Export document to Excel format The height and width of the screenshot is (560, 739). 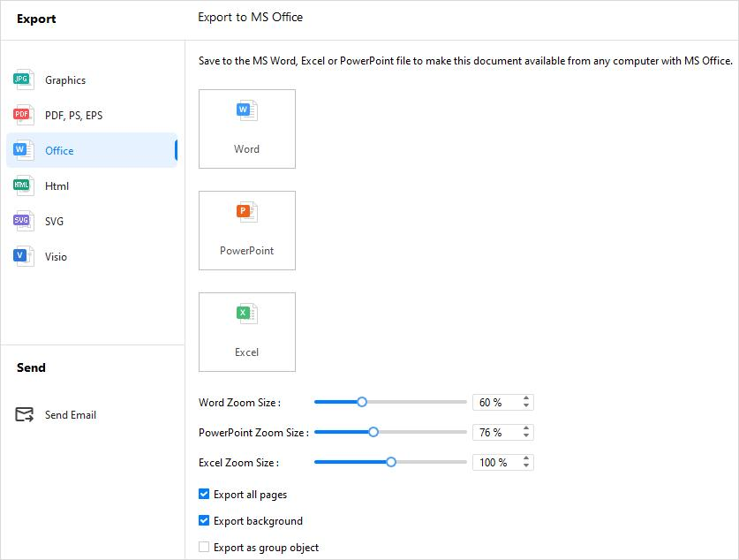[x=247, y=332]
